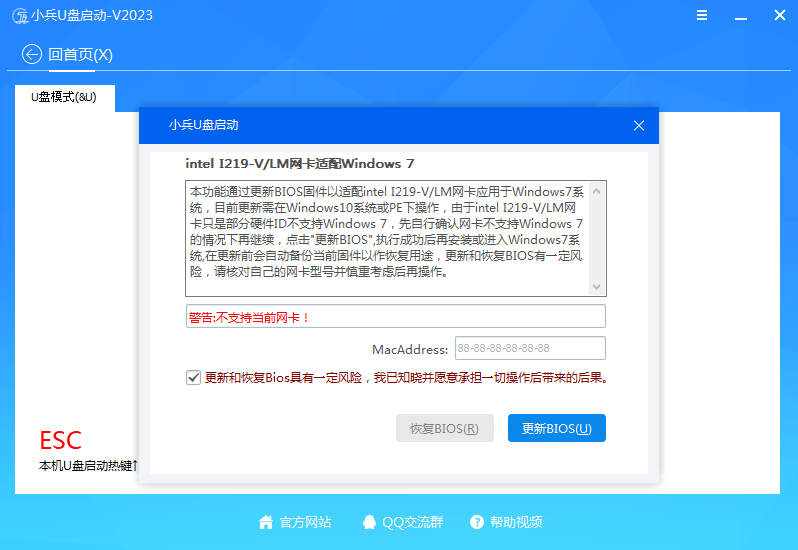Image resolution: width=798 pixels, height=550 pixels.
Task: Click the heading intel I219-V/LM网卡适配Windows 7
Action: tap(300, 164)
